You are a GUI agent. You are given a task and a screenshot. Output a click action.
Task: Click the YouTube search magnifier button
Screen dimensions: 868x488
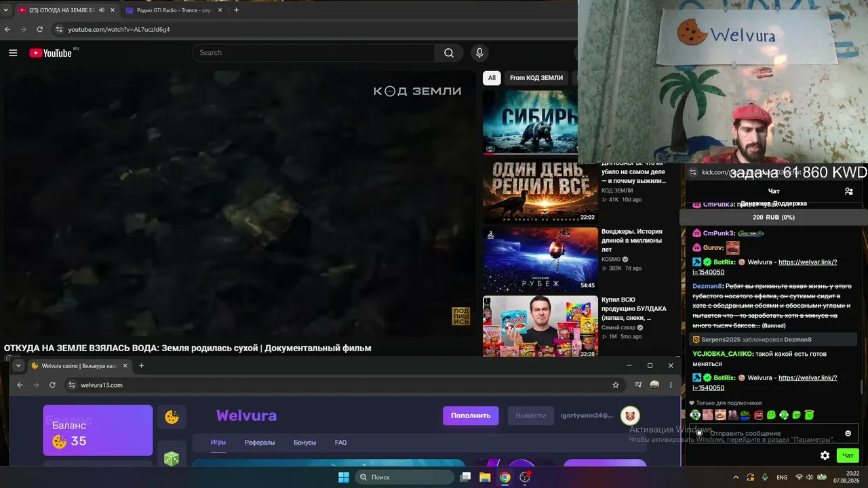(449, 53)
